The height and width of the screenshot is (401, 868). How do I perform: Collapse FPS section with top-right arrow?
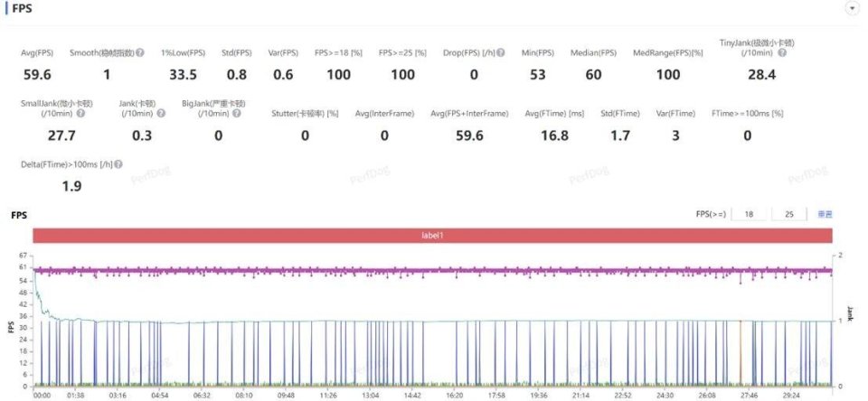pyautogui.click(x=851, y=8)
